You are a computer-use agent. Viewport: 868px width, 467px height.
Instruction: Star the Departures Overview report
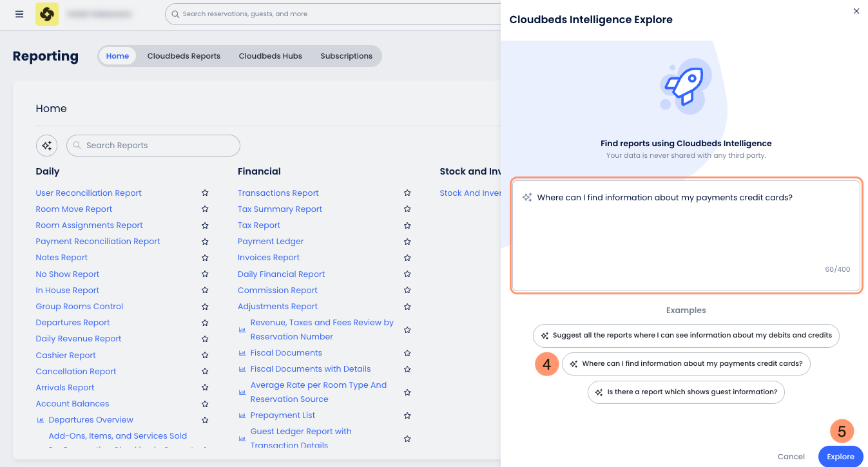point(205,420)
